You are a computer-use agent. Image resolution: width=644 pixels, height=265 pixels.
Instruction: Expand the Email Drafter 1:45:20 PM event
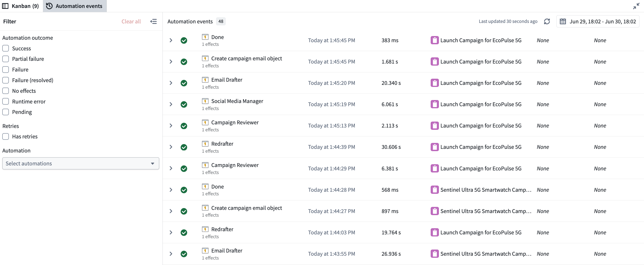tap(171, 83)
